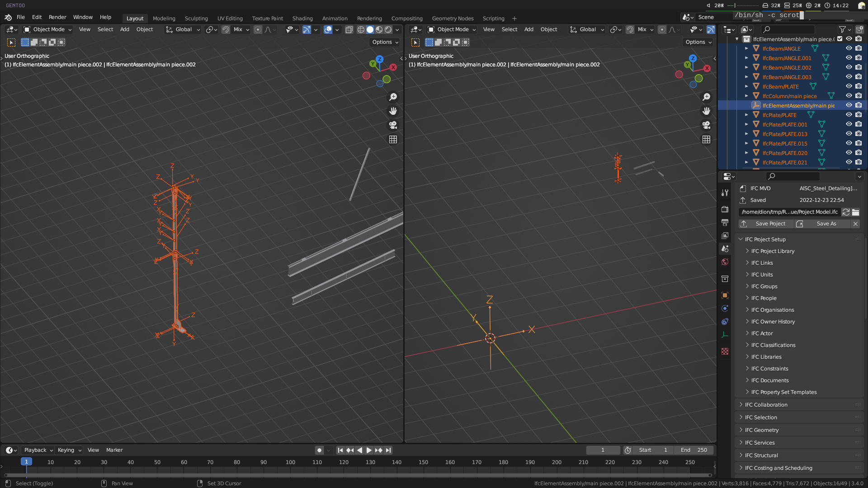Expand the IFC Geometry panel
This screenshot has height=488, width=868.
[x=762, y=430]
